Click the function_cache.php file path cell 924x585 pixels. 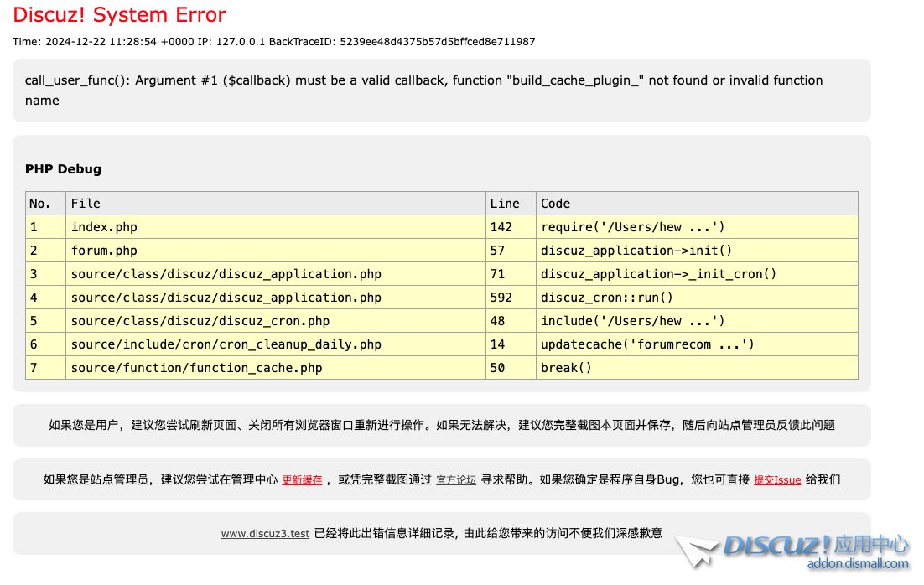pos(196,368)
